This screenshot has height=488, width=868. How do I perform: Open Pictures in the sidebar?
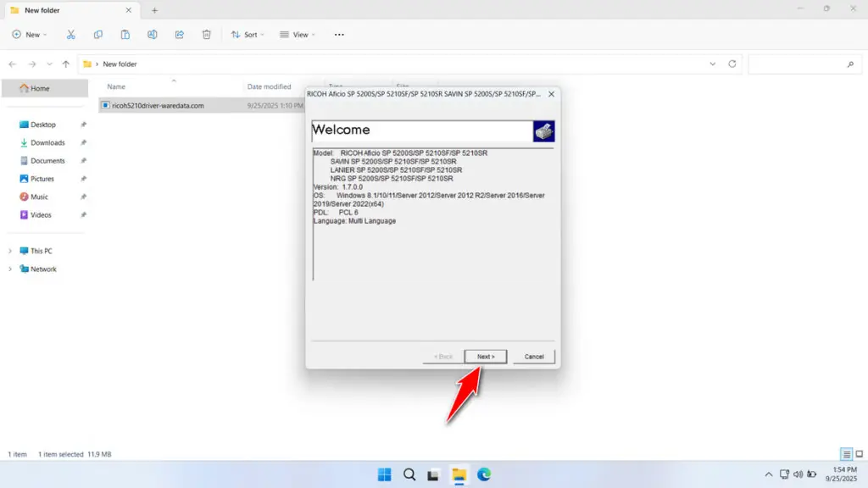tap(42, 179)
